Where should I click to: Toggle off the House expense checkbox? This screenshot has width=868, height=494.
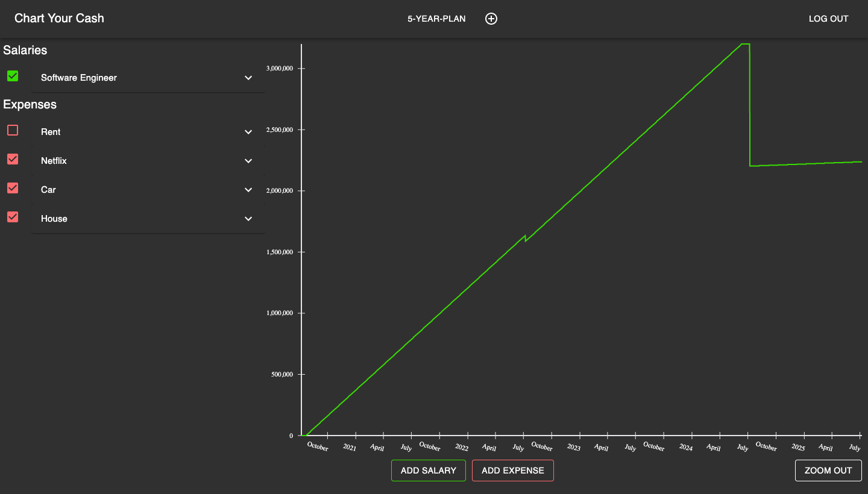pyautogui.click(x=13, y=217)
